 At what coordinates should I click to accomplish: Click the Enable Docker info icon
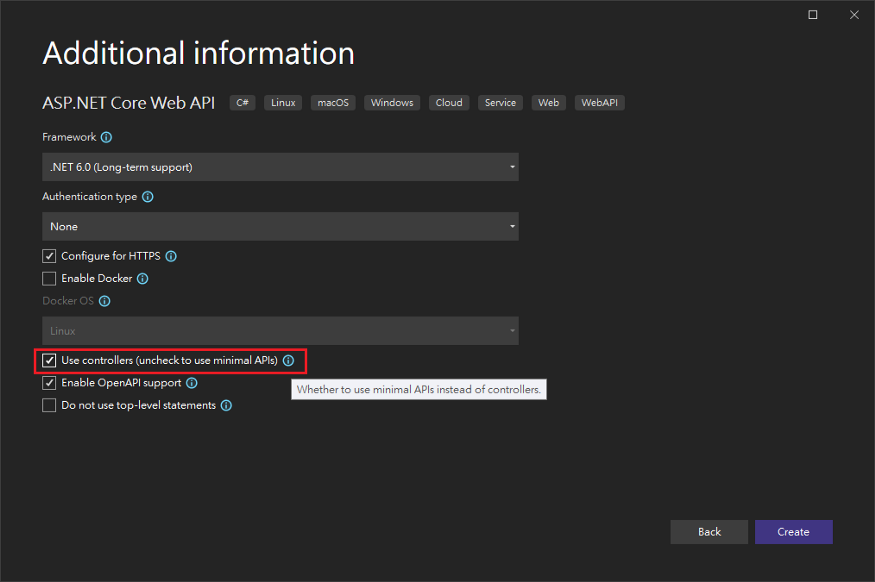tap(140, 278)
